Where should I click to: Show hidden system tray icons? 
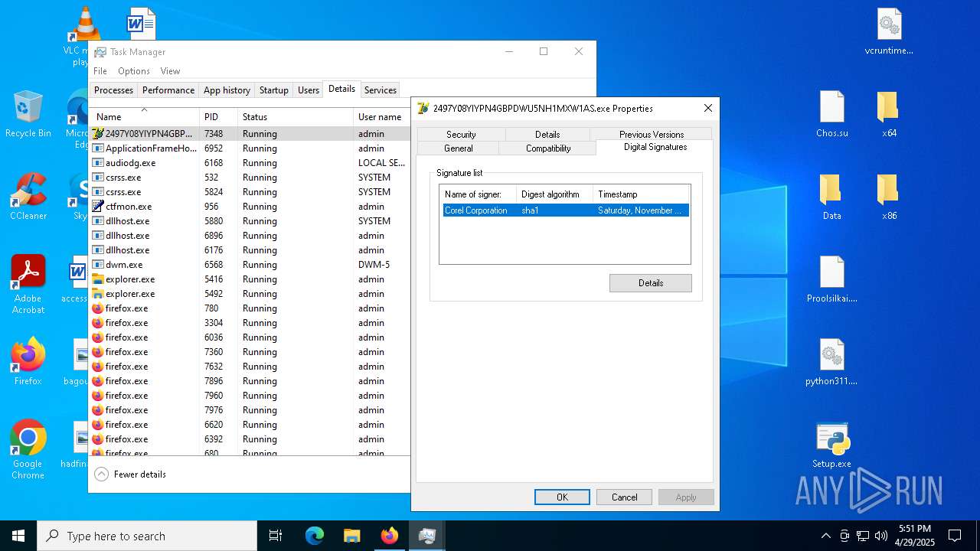[x=825, y=536]
